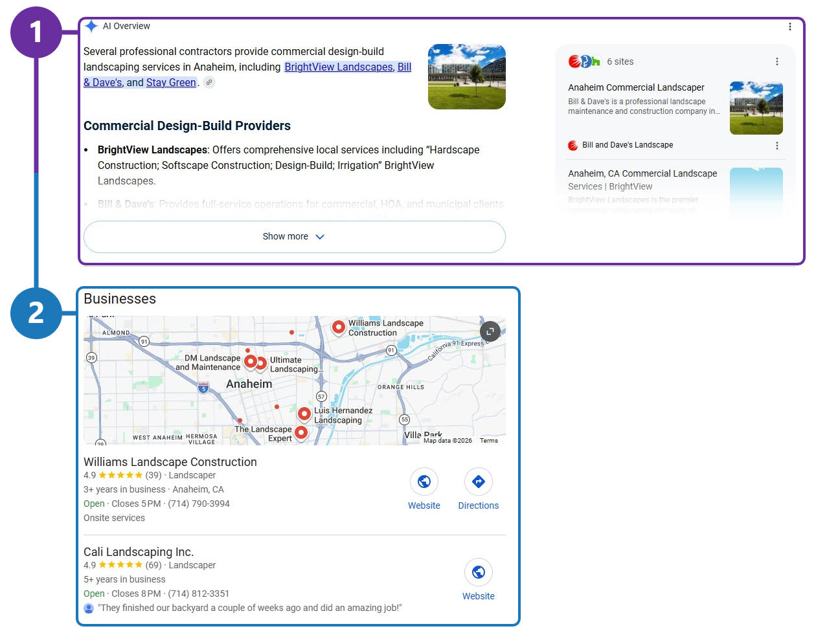Click the landscaped building thumbnail in AI Overview
The width and height of the screenshot is (816, 644).
(467, 76)
